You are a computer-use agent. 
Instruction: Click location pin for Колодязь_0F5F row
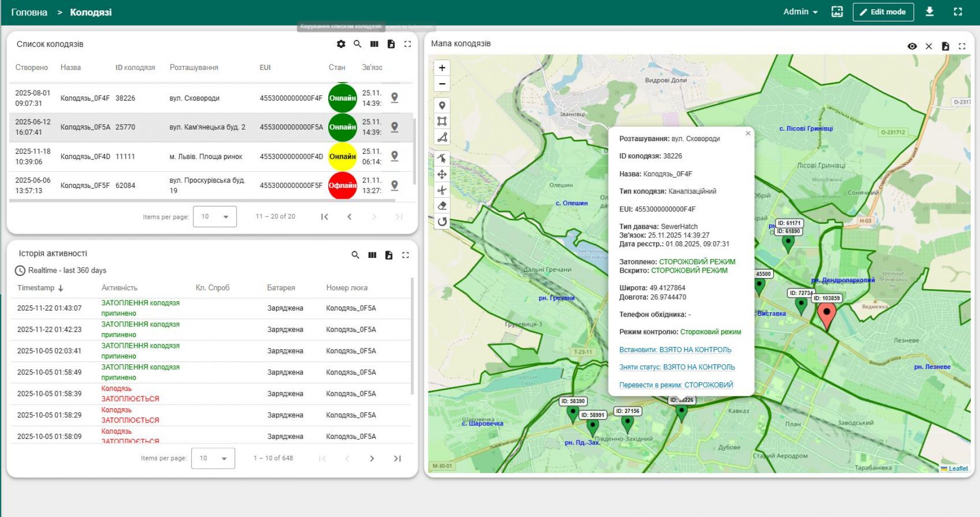coord(395,185)
